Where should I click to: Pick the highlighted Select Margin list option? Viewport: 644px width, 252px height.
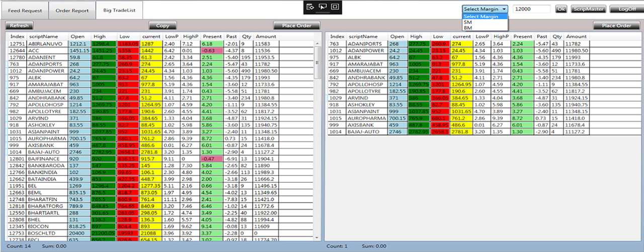coord(485,17)
